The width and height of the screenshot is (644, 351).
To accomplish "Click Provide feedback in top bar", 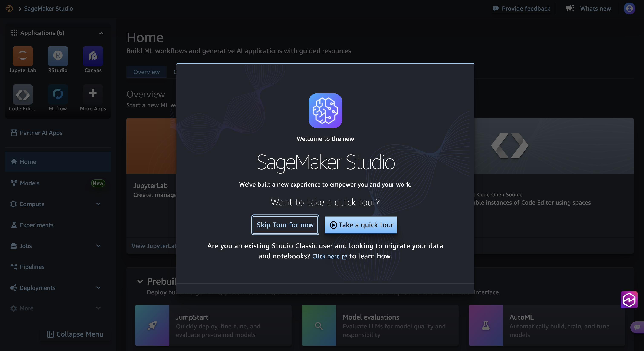I will (x=521, y=9).
